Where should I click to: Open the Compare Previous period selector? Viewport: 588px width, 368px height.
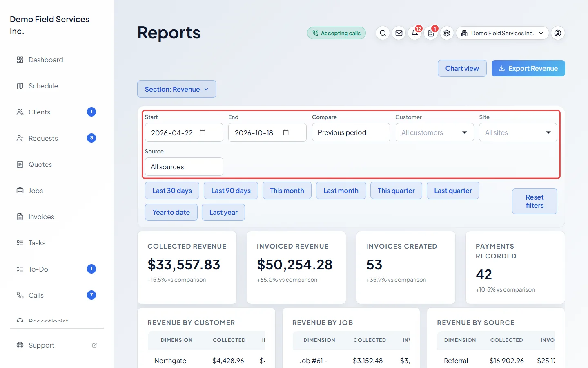click(x=351, y=132)
